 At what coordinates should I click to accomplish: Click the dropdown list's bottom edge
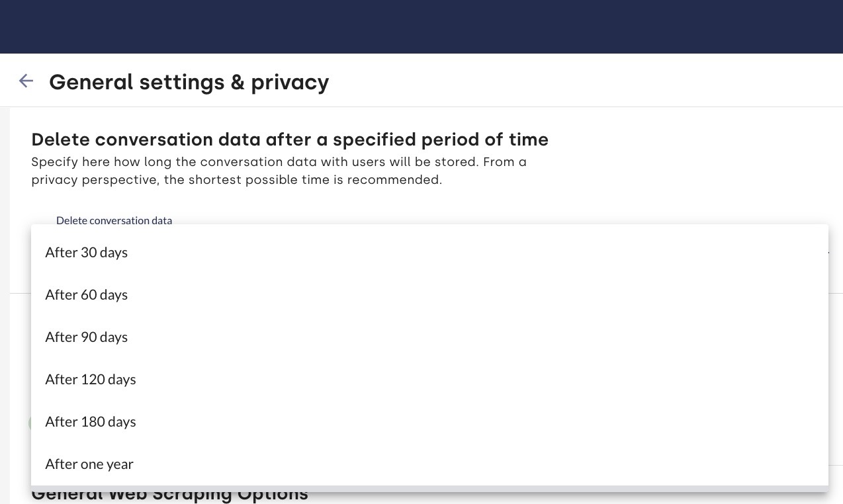pyautogui.click(x=429, y=485)
